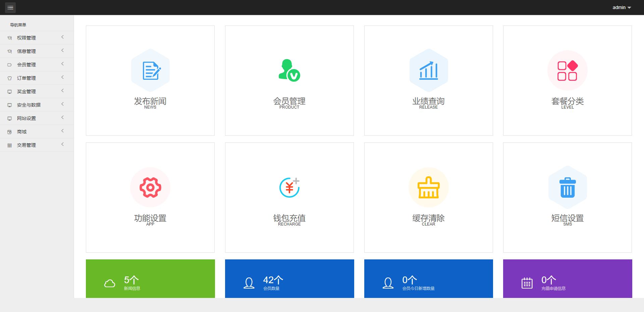The height and width of the screenshot is (312, 644).
Task: Toggle the sidebar with the hamburger icon
Action: click(10, 7)
